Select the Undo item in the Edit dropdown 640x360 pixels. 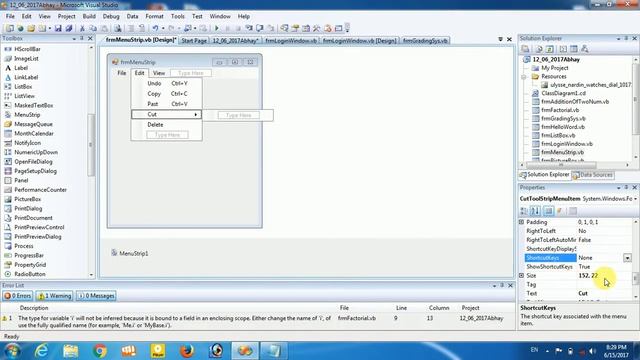coord(167,83)
